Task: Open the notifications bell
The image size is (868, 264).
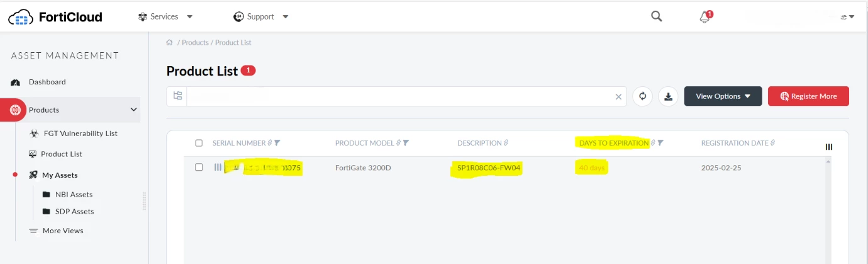Action: pyautogui.click(x=705, y=17)
